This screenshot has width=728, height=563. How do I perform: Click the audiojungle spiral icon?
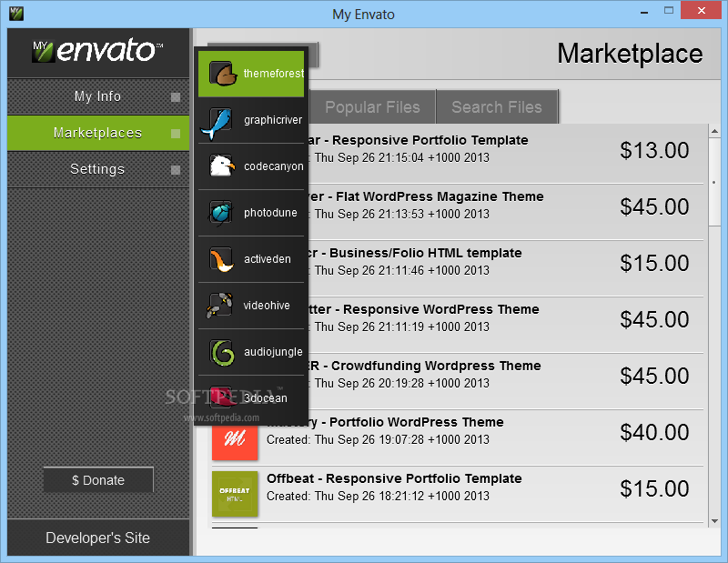222,352
